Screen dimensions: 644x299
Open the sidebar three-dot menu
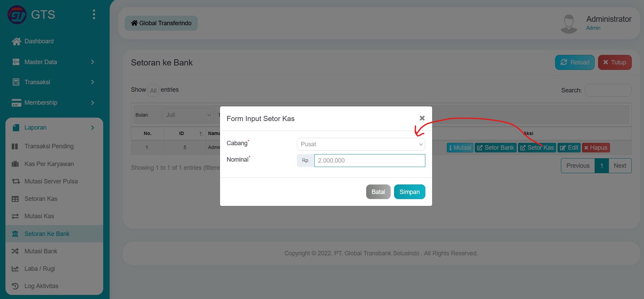tap(94, 15)
